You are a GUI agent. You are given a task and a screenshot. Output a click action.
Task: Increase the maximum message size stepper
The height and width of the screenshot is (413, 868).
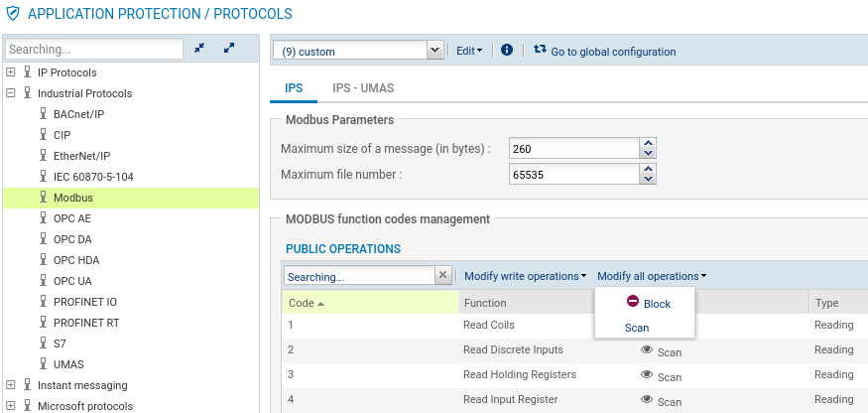648,144
